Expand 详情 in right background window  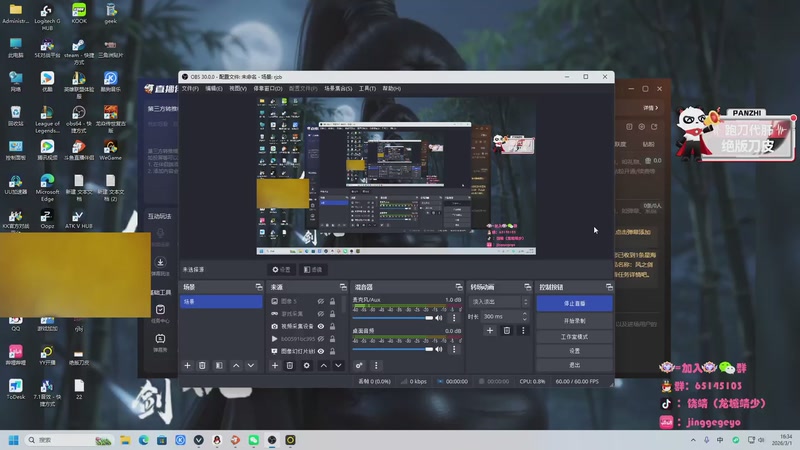(651, 108)
